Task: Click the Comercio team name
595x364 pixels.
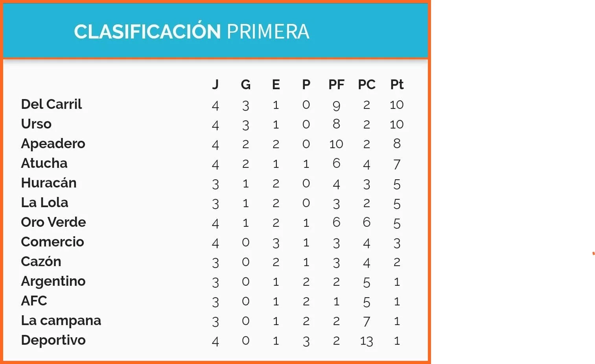Action: [x=53, y=242]
